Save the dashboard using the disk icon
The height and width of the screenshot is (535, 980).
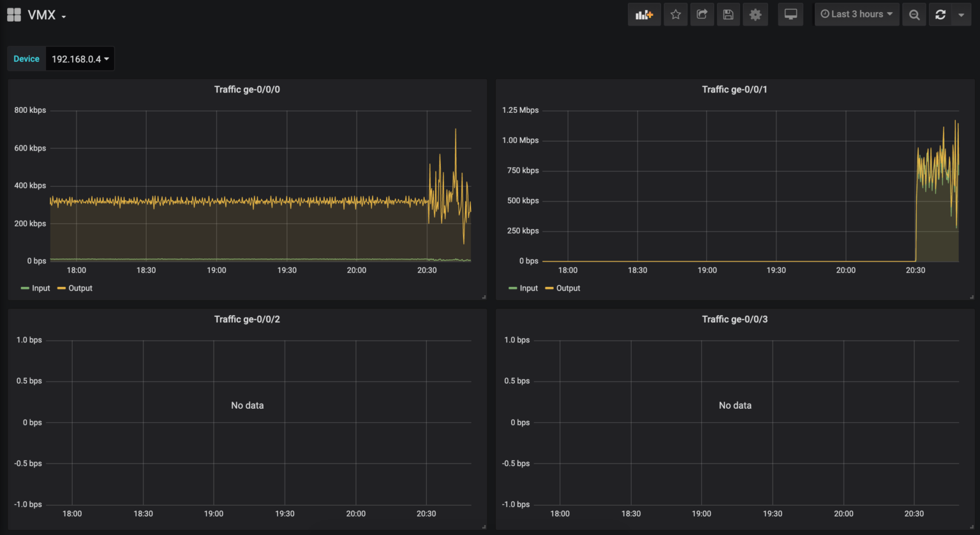729,14
